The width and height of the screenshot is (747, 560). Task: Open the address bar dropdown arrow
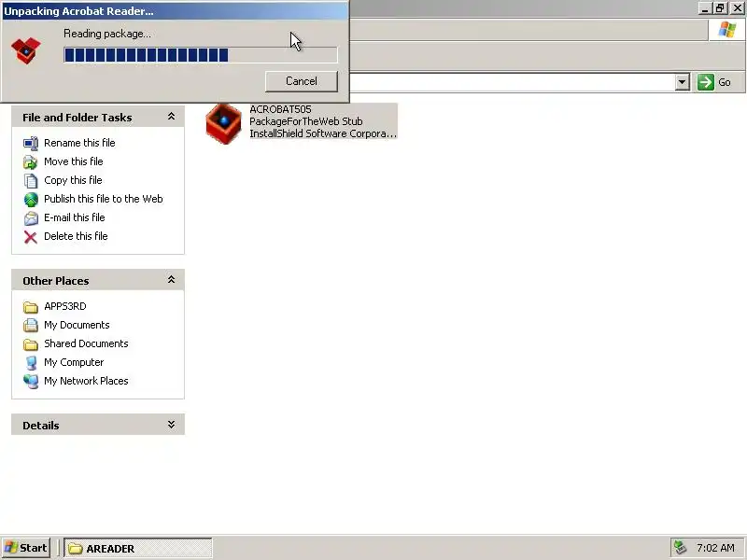click(683, 82)
